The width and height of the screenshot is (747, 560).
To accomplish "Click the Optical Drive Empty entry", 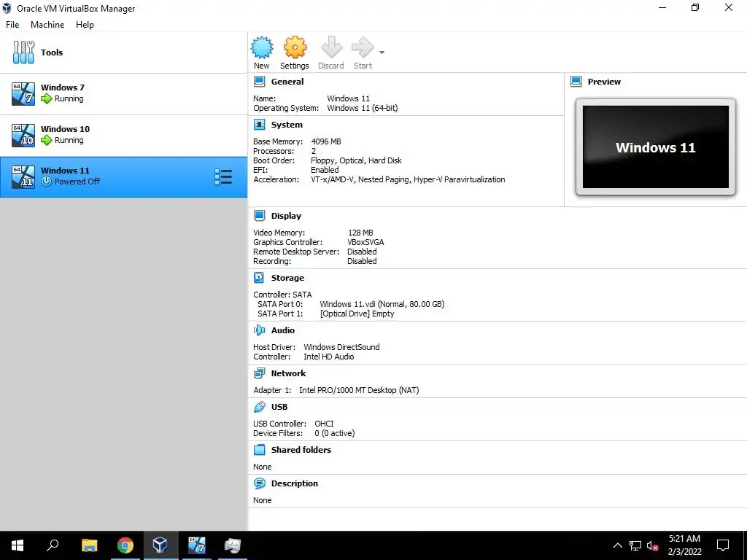I will coord(357,314).
